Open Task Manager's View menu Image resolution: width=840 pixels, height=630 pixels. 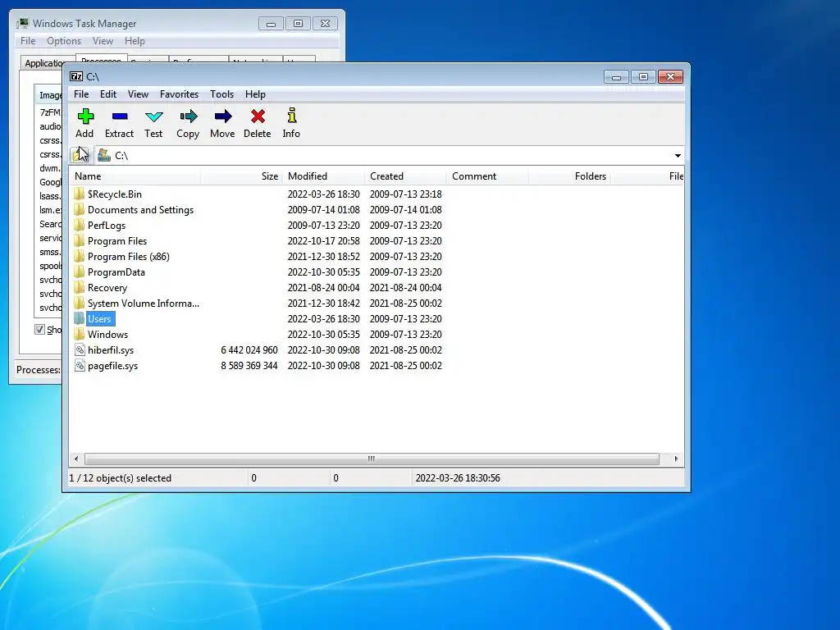[103, 41]
